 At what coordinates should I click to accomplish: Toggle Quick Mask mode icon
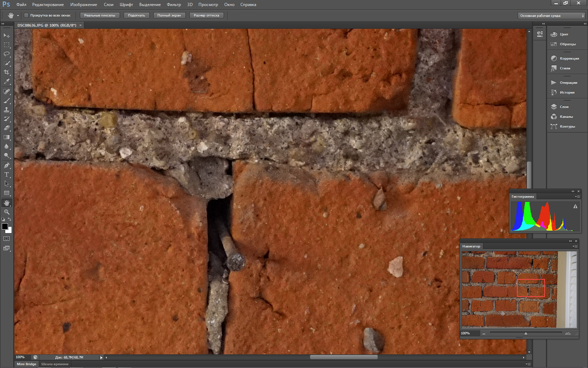tap(7, 239)
